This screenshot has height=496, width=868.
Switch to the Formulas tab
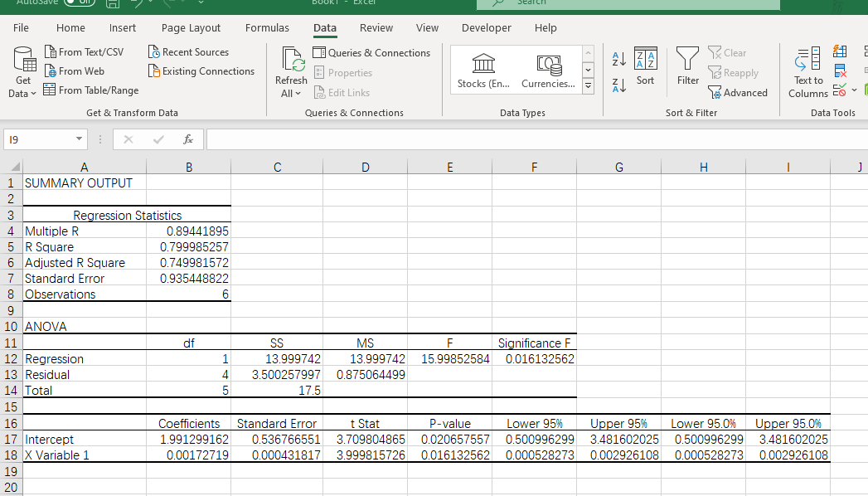point(267,27)
